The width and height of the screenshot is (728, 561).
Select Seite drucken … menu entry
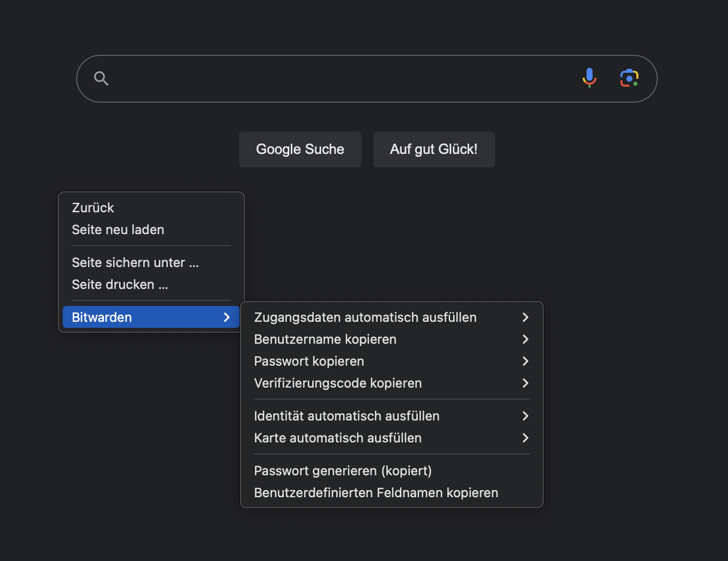pyautogui.click(x=151, y=284)
